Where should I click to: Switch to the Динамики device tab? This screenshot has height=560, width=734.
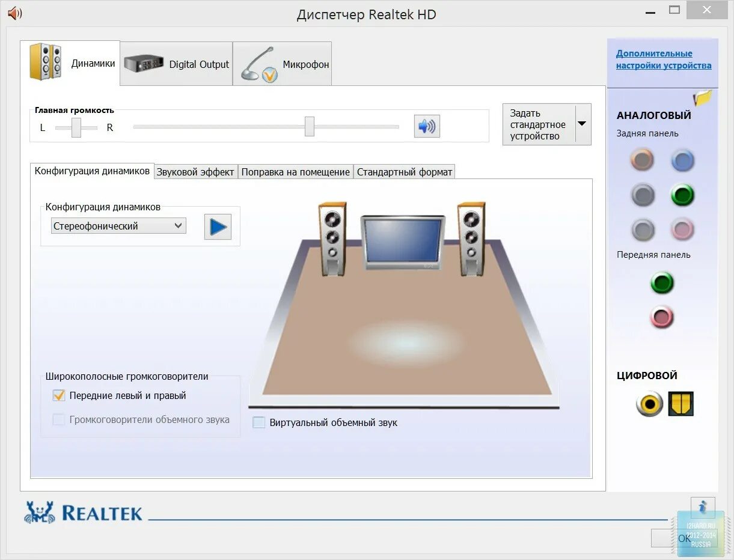click(70, 63)
